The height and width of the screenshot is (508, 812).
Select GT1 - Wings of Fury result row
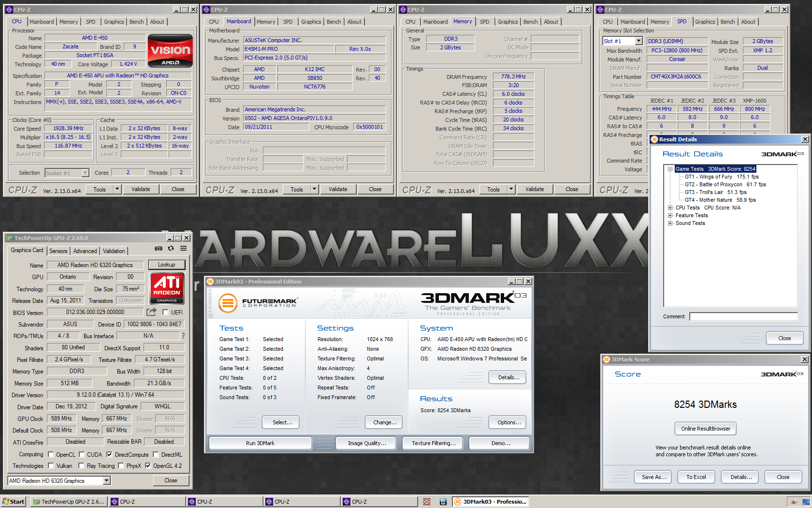pos(722,177)
